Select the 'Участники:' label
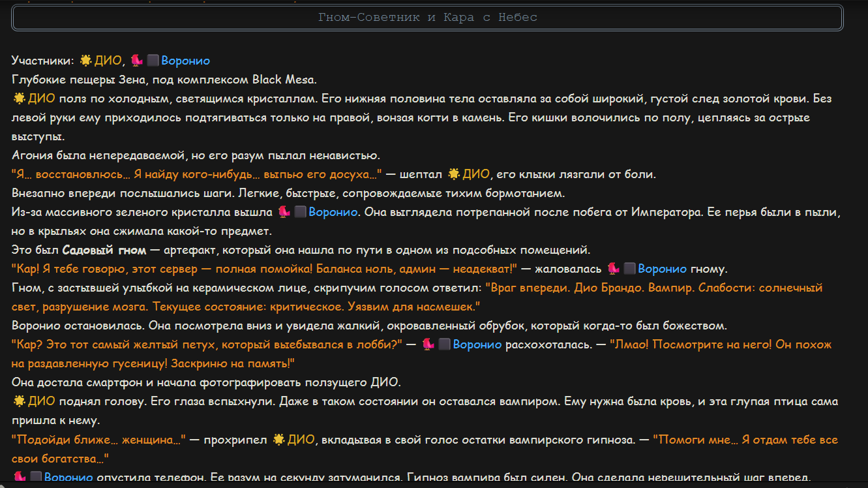 [x=43, y=61]
